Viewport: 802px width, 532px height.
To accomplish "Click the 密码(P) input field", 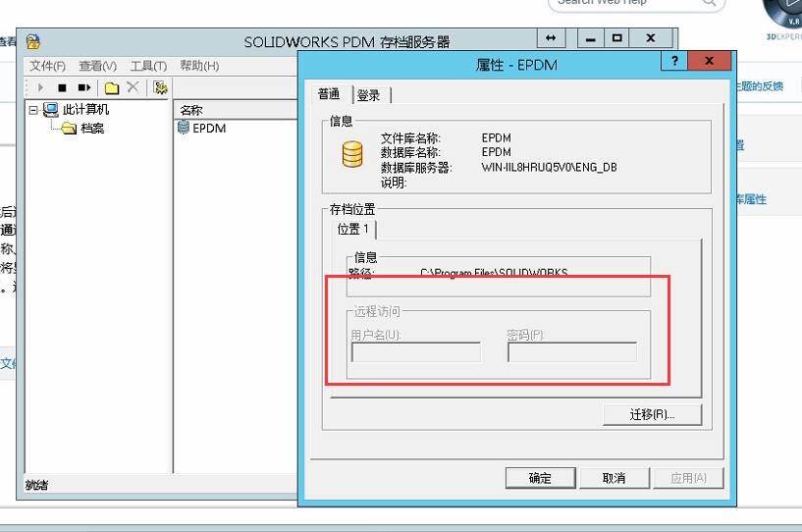I will tap(572, 352).
